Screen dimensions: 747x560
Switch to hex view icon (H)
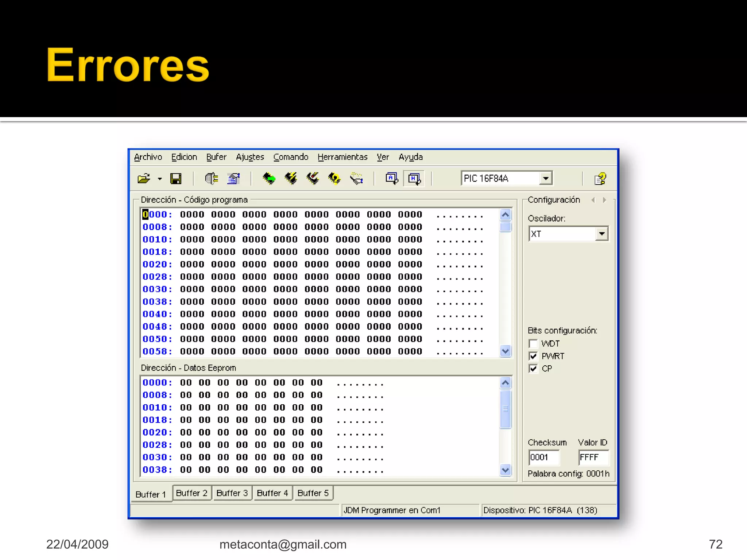tap(414, 179)
